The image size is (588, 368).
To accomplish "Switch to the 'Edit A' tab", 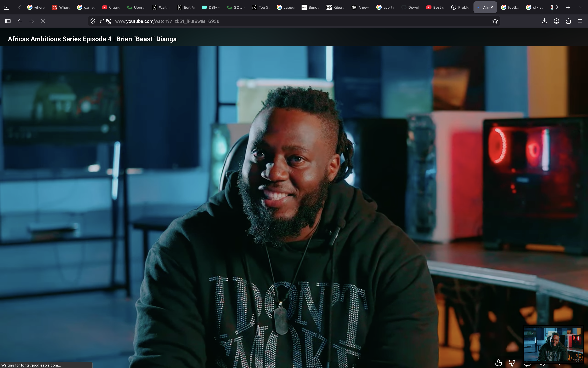I will (186, 7).
